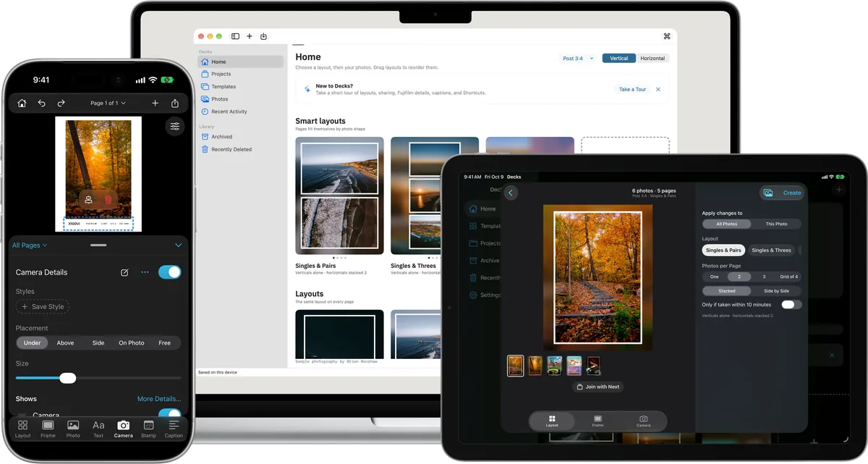Tap the plus icon in iPhone toolbar
The image size is (868, 464).
click(x=155, y=104)
